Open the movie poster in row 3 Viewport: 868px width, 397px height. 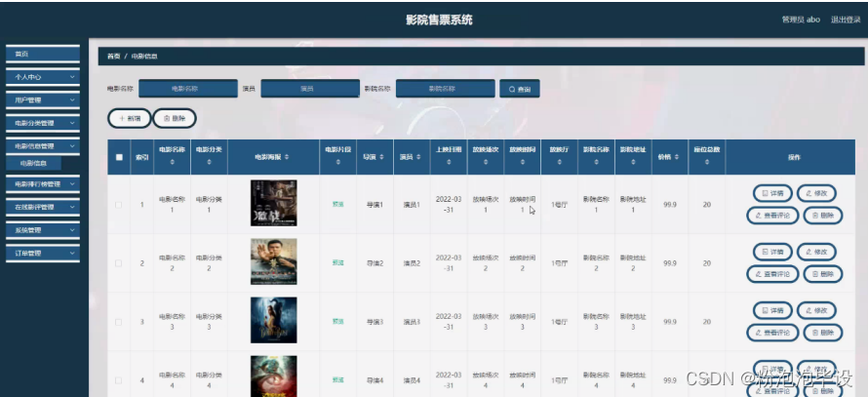[273, 320]
